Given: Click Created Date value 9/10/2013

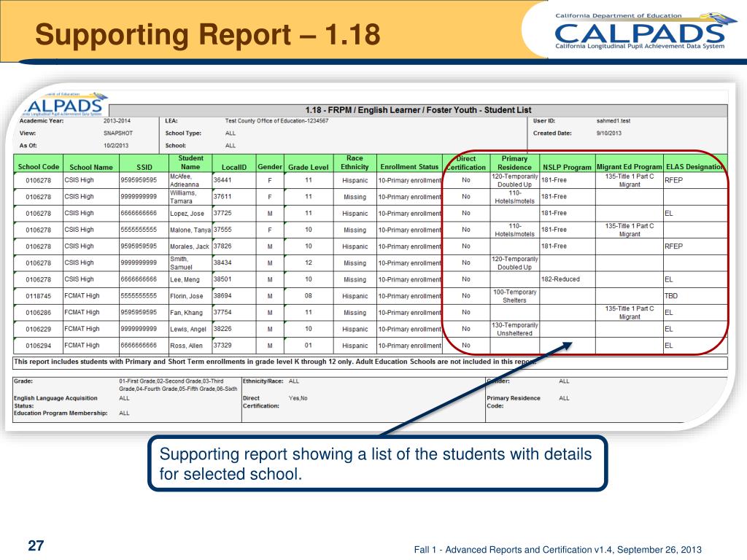Looking at the screenshot, I should click(609, 133).
